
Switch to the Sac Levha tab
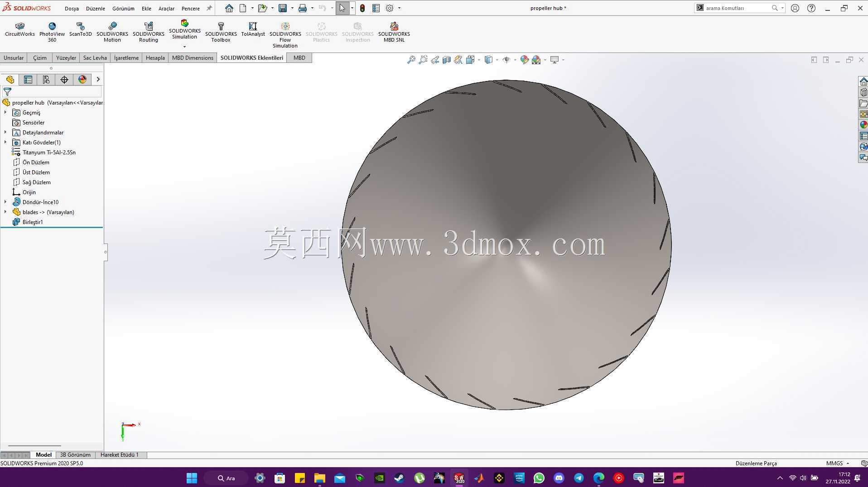pyautogui.click(x=95, y=58)
